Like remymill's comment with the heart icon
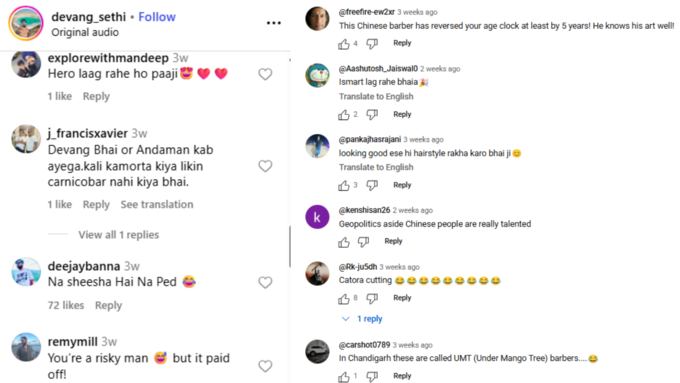Image resolution: width=680 pixels, height=383 pixels. 265,366
